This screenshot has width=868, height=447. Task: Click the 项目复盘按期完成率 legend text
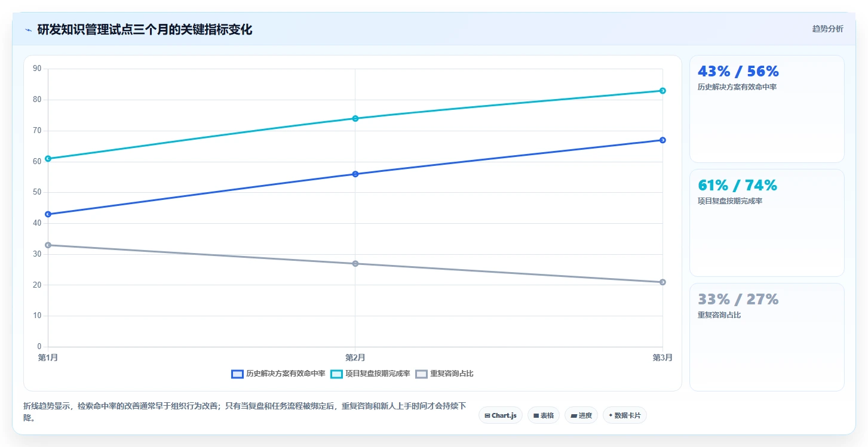pos(378,374)
